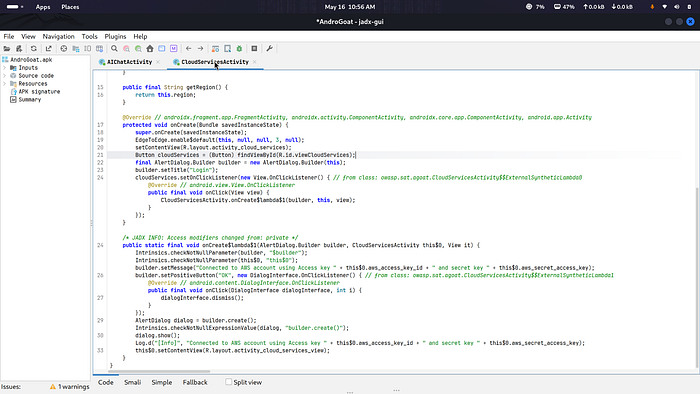
Task: Close the CloudServicesActivity tab
Action: [254, 62]
